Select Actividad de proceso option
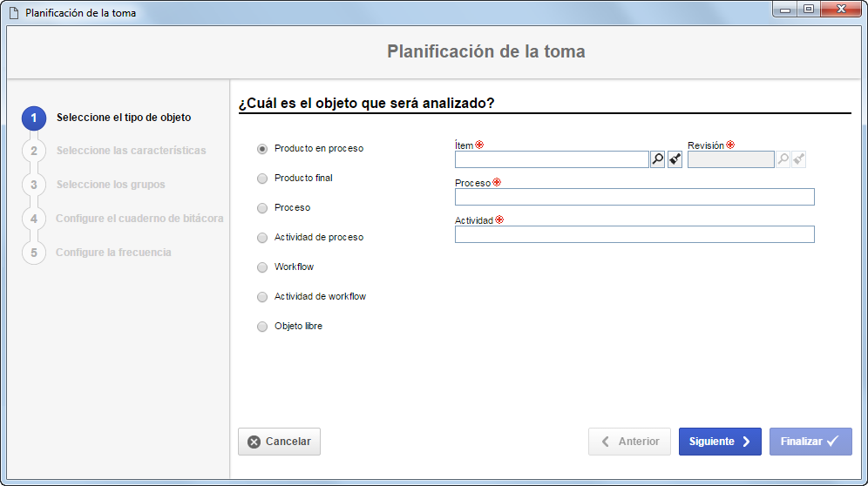 click(x=261, y=238)
